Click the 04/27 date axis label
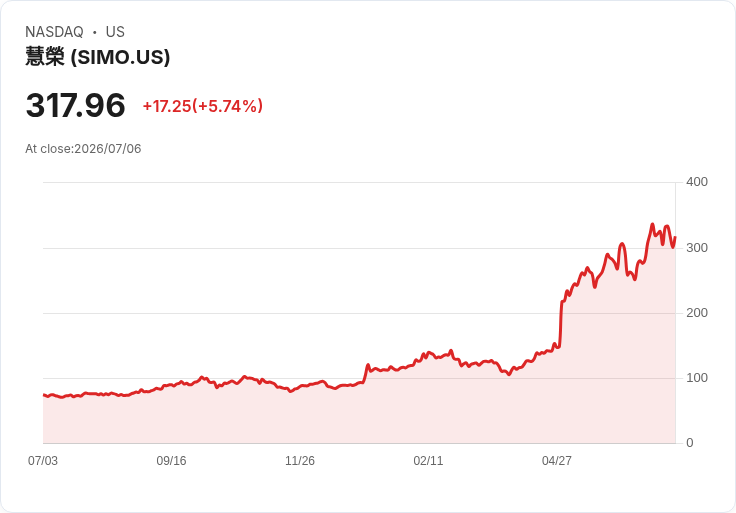Viewport: 736px width, 513px height. (x=557, y=460)
